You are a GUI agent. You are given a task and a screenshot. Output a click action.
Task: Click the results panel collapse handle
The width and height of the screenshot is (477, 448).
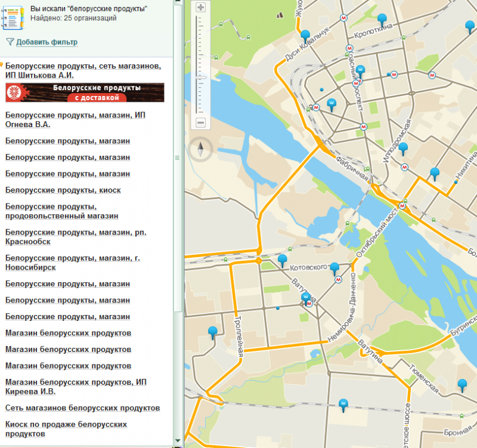click(x=176, y=158)
